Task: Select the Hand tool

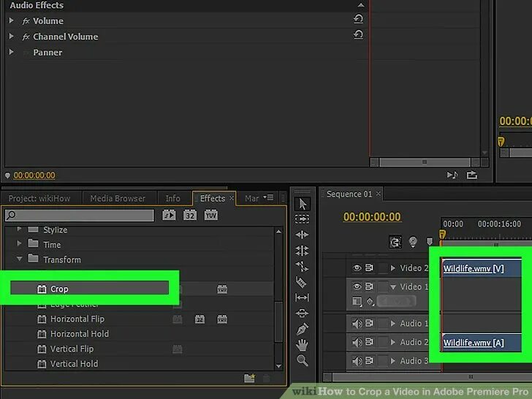Action: pyautogui.click(x=302, y=345)
